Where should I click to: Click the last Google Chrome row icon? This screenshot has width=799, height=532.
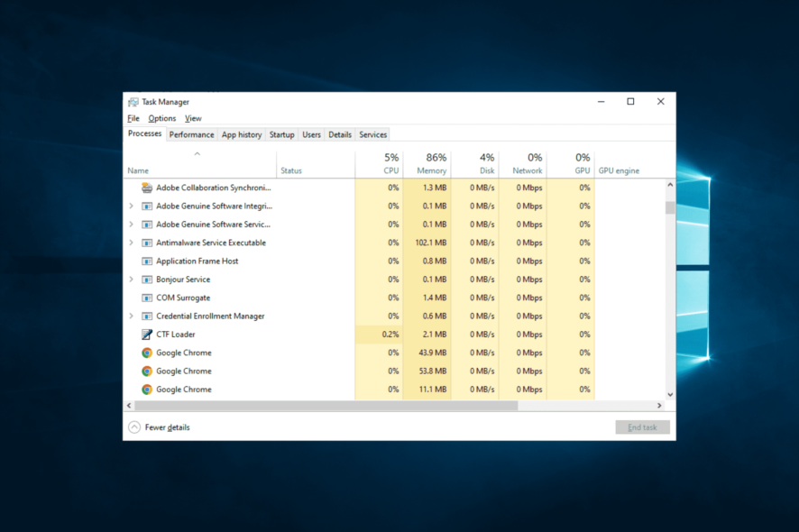click(146, 390)
